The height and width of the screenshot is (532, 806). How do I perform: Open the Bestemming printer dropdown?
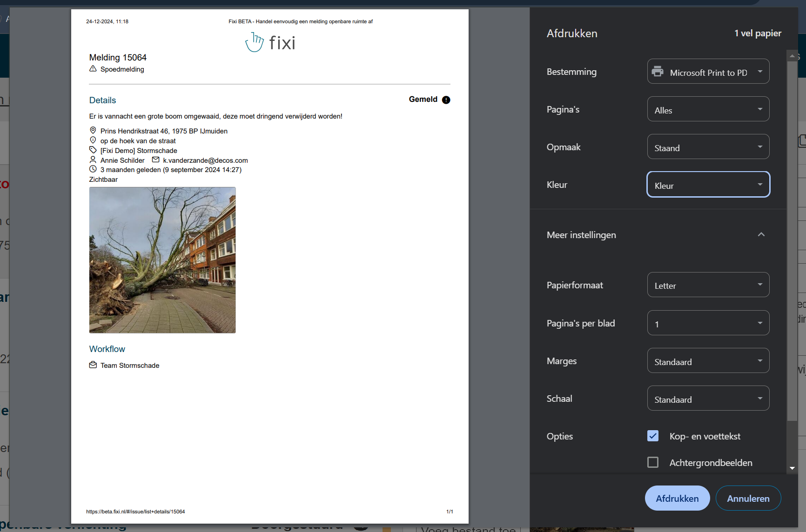coord(708,72)
